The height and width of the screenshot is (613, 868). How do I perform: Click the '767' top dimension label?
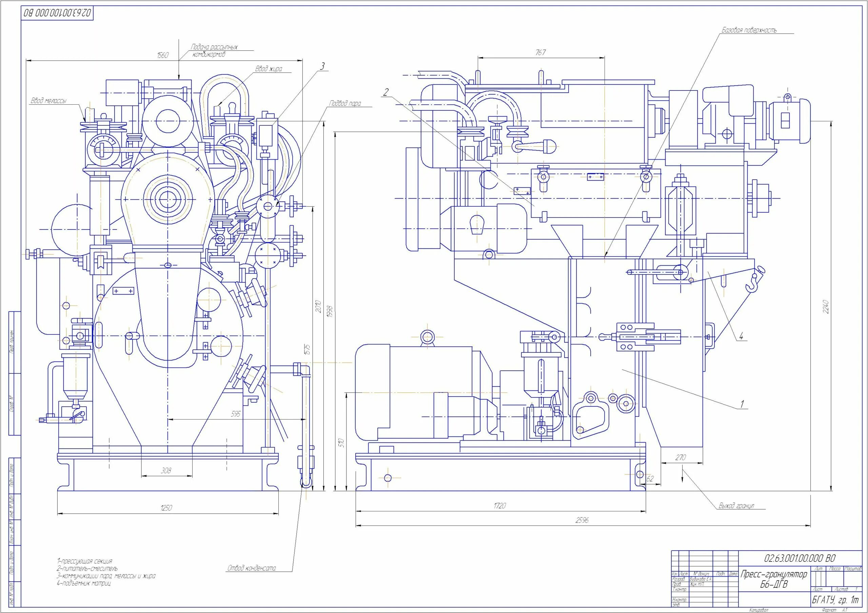coord(540,53)
